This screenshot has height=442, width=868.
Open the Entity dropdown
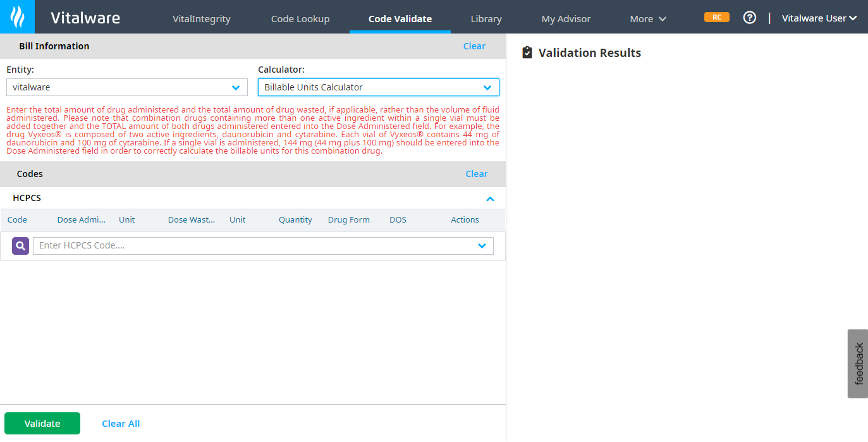pyautogui.click(x=236, y=87)
